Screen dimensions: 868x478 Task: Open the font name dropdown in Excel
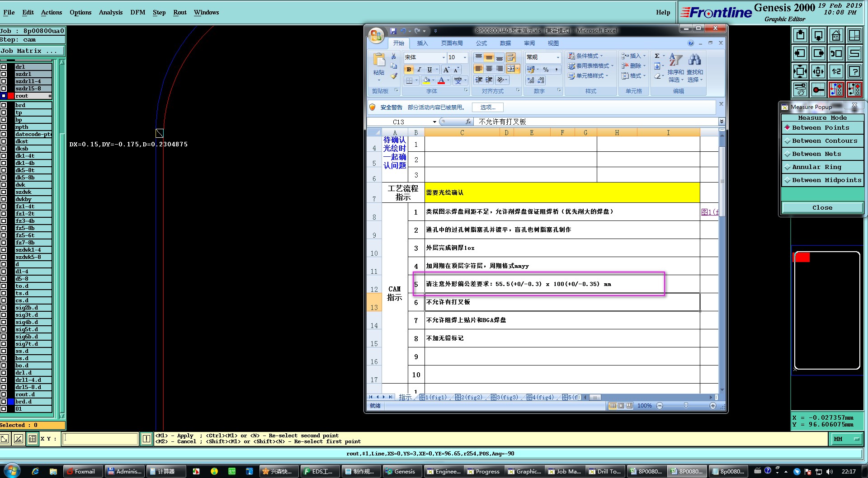point(443,57)
